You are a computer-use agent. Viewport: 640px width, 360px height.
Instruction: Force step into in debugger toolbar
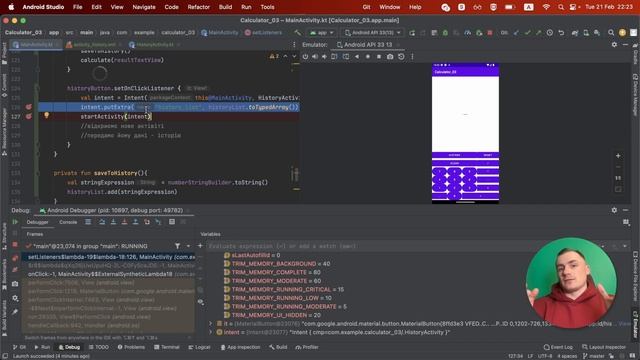tap(124, 222)
